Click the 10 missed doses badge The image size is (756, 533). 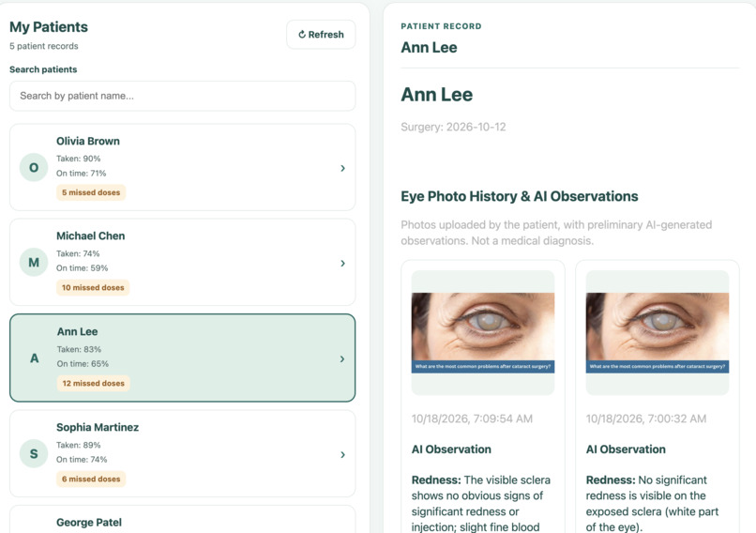(x=93, y=287)
